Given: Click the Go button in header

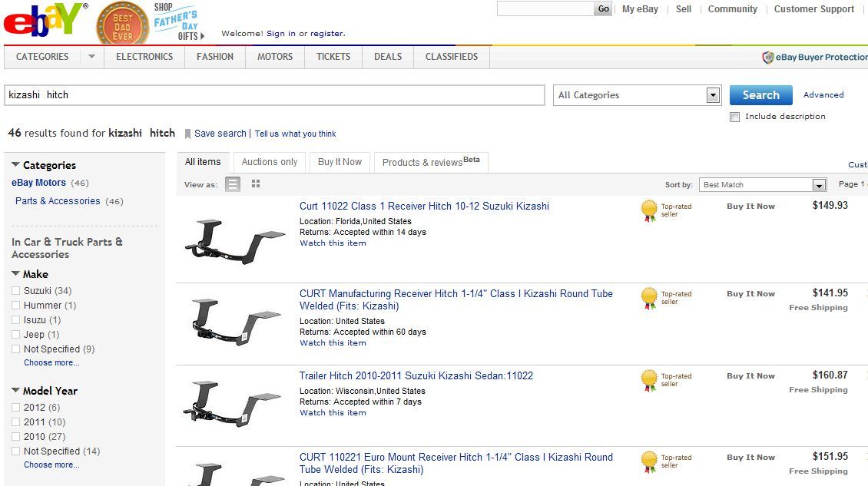Looking at the screenshot, I should pos(604,9).
